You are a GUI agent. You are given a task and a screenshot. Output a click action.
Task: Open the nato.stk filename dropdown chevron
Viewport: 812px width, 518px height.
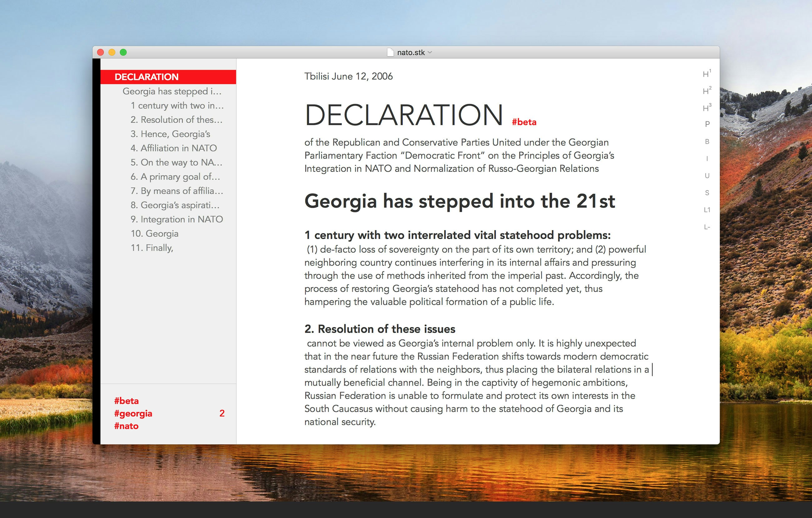click(430, 52)
